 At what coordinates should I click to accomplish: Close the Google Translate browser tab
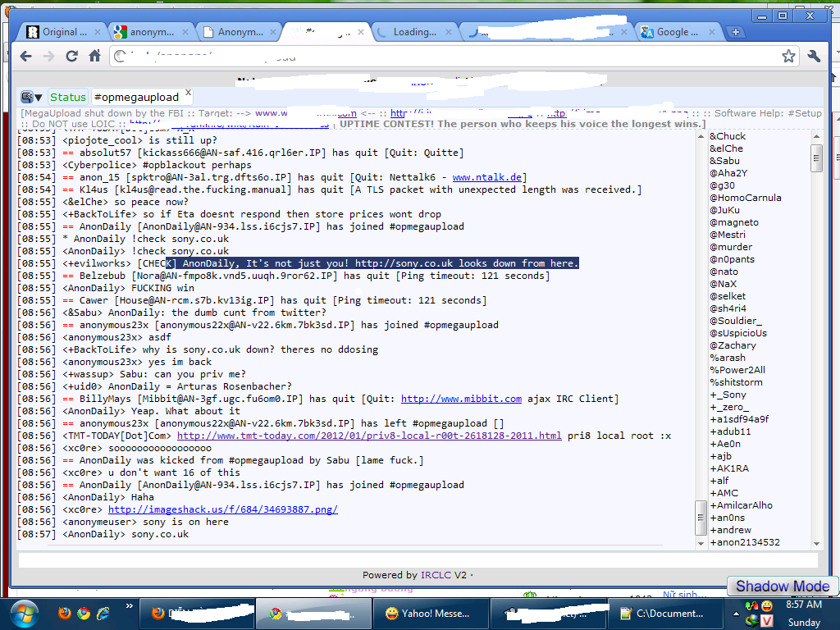(x=712, y=32)
